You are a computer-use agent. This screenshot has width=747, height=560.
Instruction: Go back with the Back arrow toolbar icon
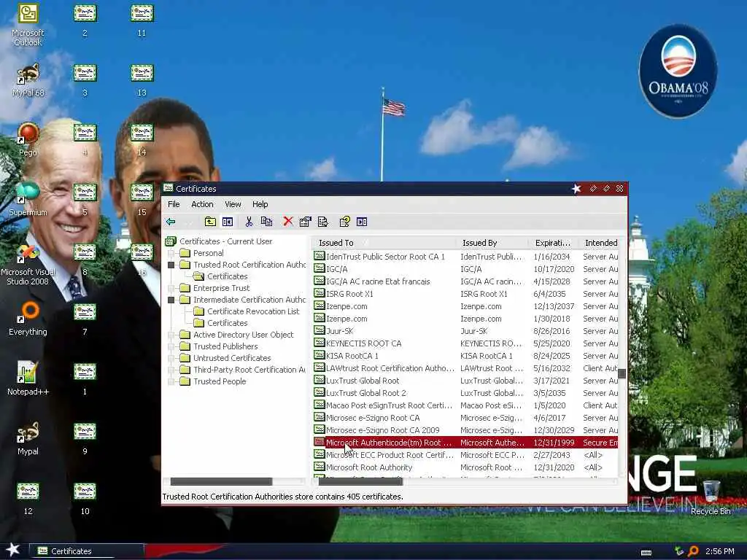pyautogui.click(x=171, y=222)
